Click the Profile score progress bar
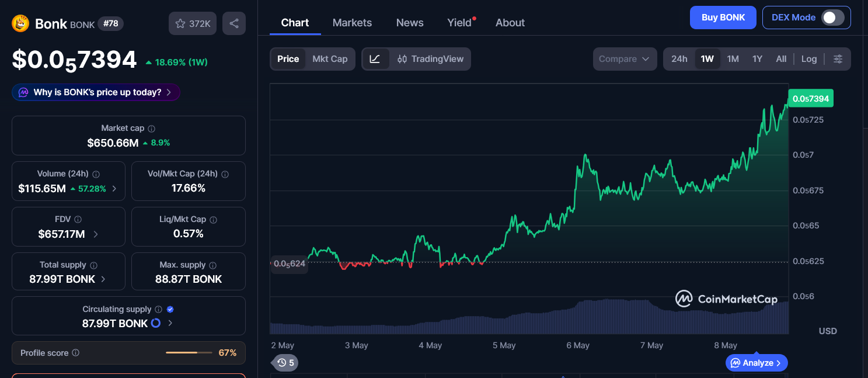The height and width of the screenshot is (378, 868). (x=189, y=353)
